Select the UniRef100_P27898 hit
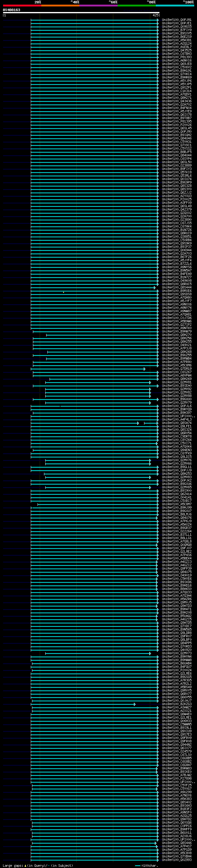Image resolution: width=197 pixels, height=868 pixels. [177, 778]
